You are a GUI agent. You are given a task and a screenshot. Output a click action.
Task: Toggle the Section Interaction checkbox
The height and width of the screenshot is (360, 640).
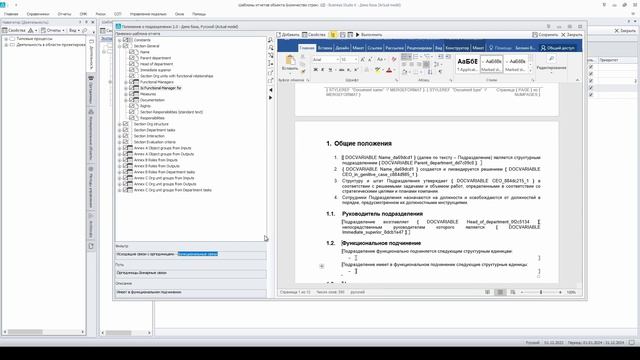125,136
